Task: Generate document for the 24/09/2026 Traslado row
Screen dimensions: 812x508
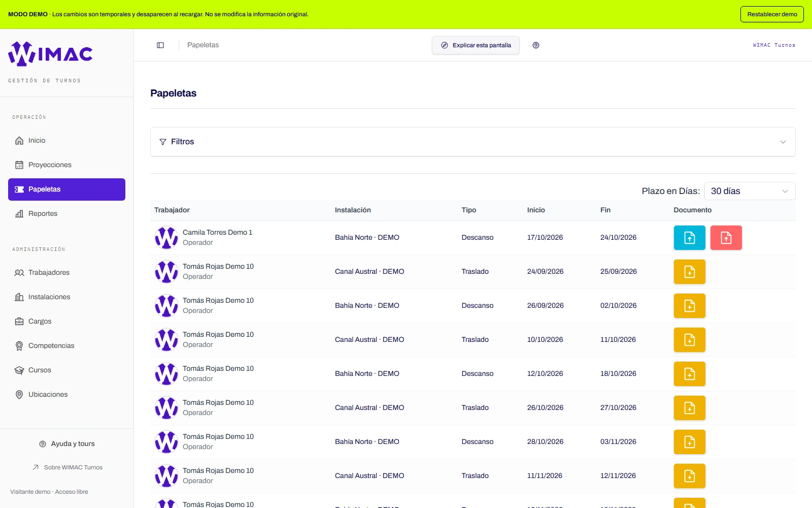Action: point(690,272)
